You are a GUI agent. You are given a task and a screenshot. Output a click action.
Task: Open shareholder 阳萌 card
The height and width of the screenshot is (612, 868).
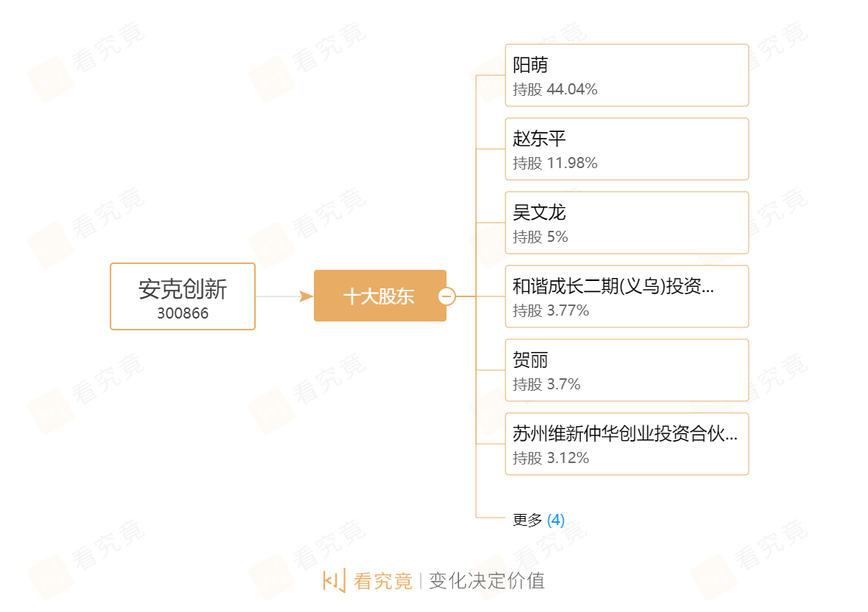[x=626, y=75]
